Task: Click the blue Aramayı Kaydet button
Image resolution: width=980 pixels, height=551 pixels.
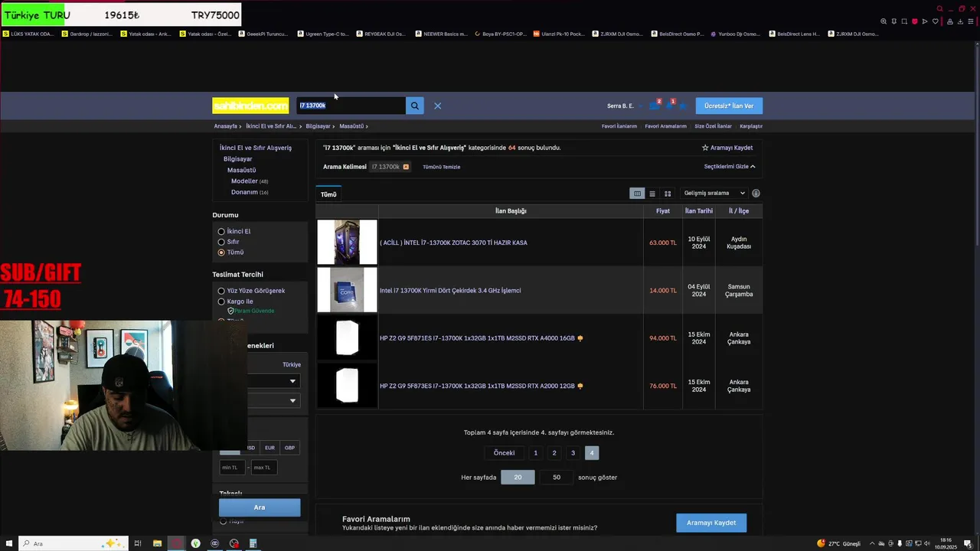Action: (x=711, y=523)
